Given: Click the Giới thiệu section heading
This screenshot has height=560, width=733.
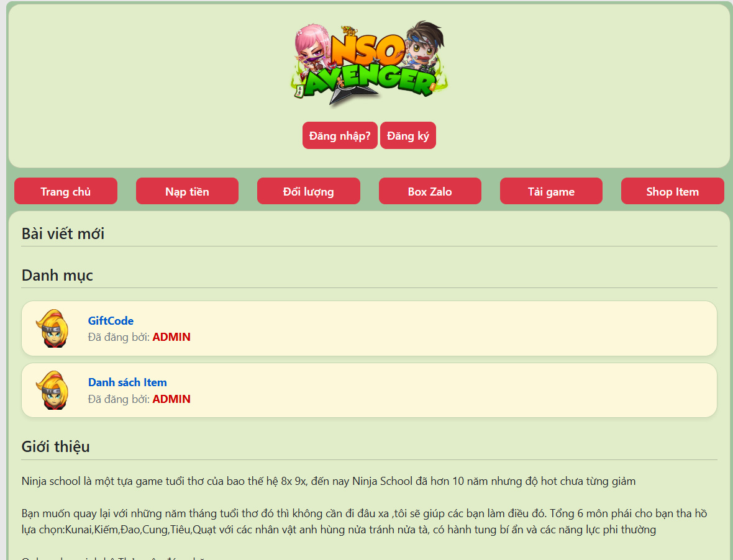Looking at the screenshot, I should (56, 446).
